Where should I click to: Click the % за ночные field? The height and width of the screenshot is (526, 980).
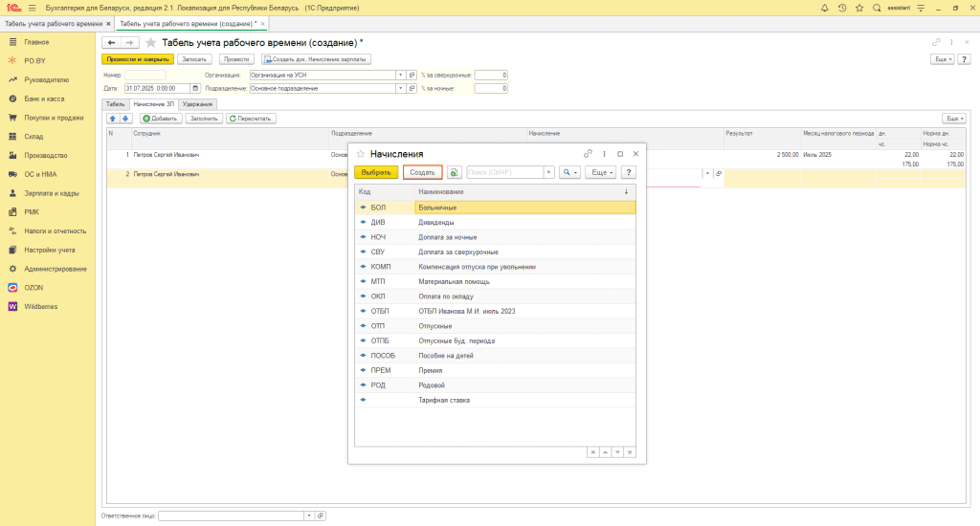tap(491, 89)
